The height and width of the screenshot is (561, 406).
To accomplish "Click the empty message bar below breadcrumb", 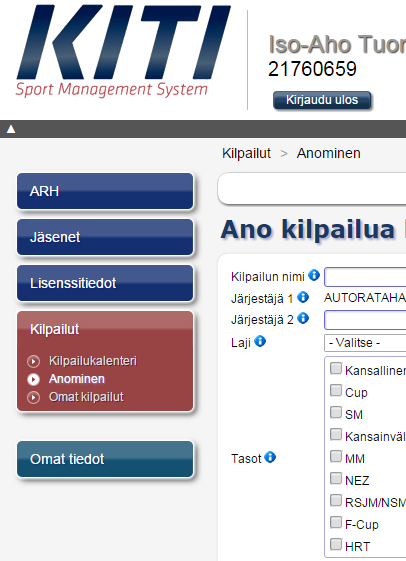I will tap(312, 189).
